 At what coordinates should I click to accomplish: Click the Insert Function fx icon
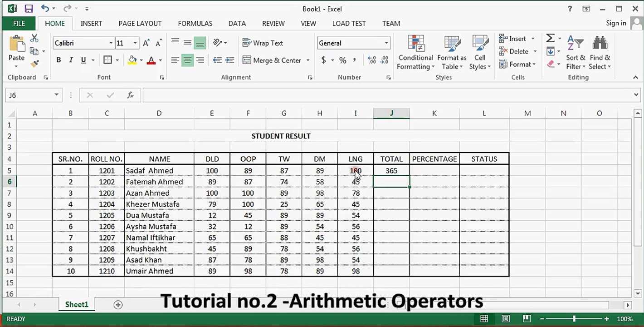[x=130, y=95]
